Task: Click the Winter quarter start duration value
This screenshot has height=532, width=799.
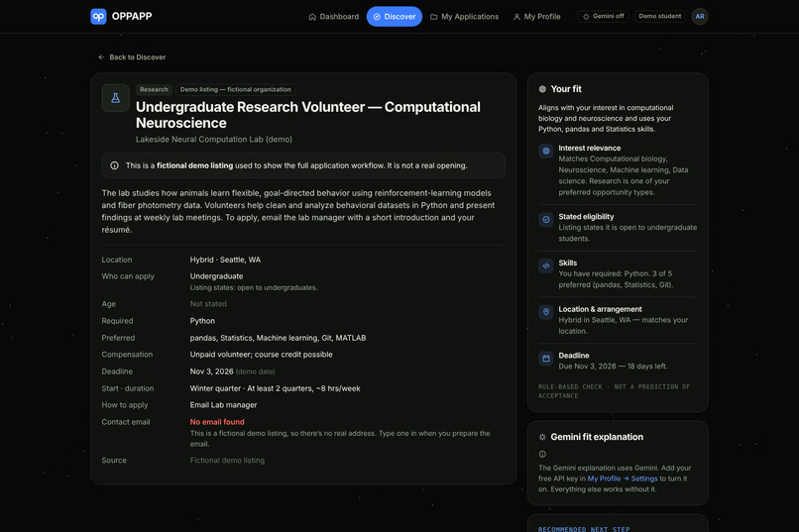Action: (x=276, y=388)
